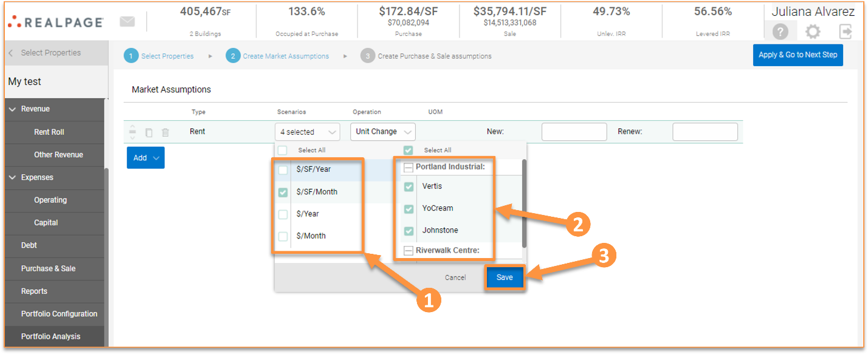Click the Save button
The image size is (868, 354).
coord(505,277)
